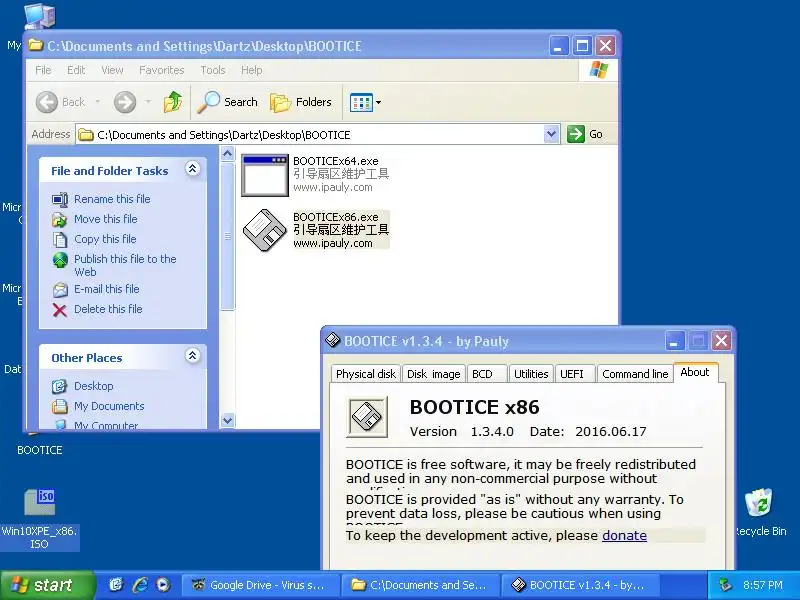Viewport: 800px width, 600px height.
Task: Click the red X Delete icon
Action: 60,310
